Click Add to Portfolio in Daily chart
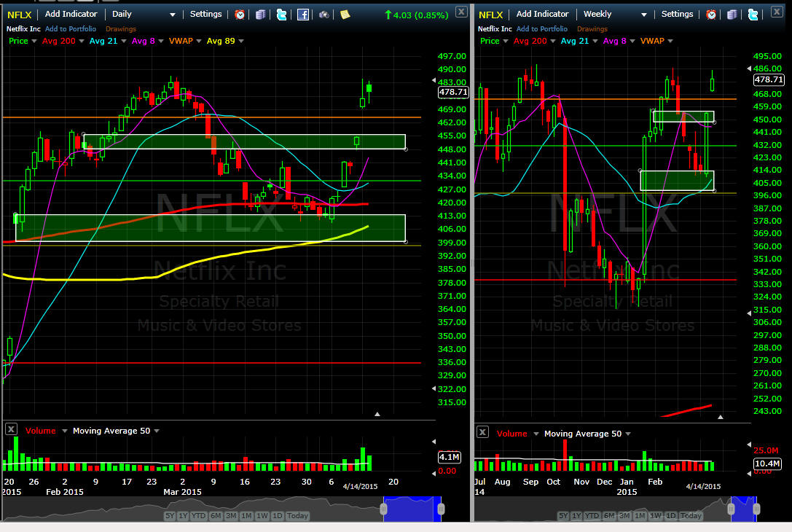This screenshot has width=792, height=532. 70,29
